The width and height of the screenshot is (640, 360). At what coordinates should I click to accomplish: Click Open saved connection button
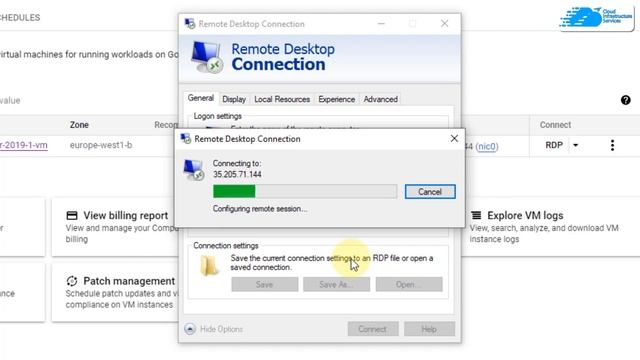pyautogui.click(x=409, y=284)
